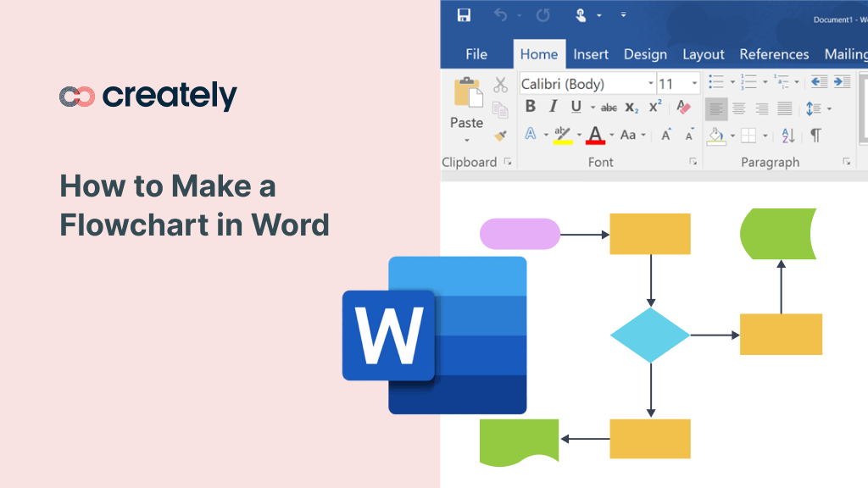
Task: Copy using the Copy icon
Action: [500, 110]
